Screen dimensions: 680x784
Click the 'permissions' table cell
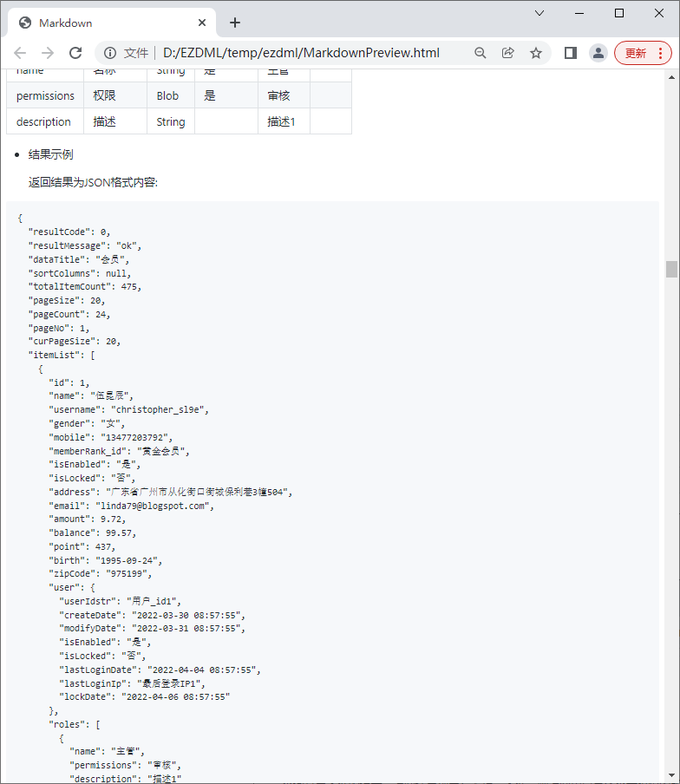coord(45,95)
